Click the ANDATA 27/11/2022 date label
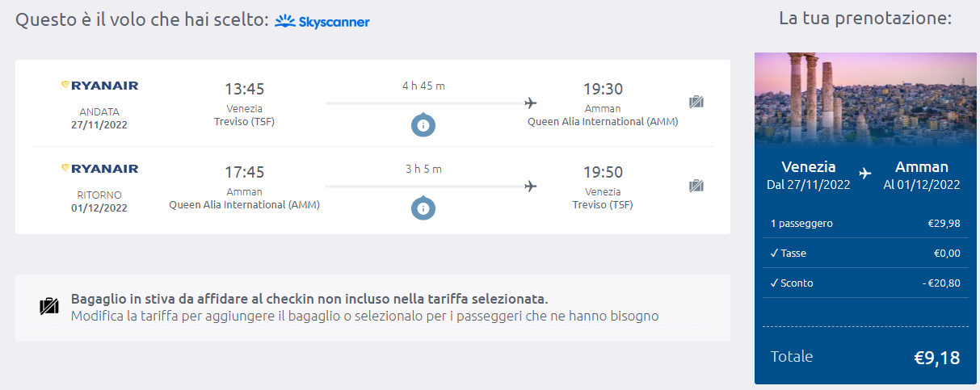 (99, 118)
